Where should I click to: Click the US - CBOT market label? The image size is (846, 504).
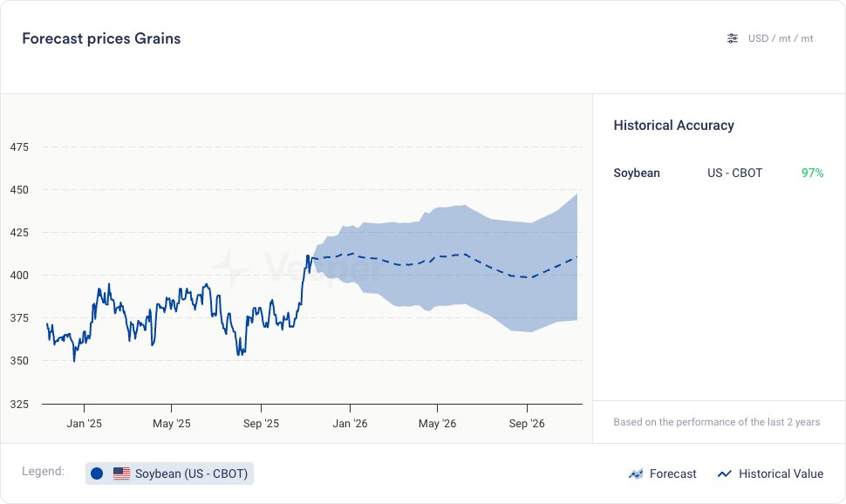734,173
